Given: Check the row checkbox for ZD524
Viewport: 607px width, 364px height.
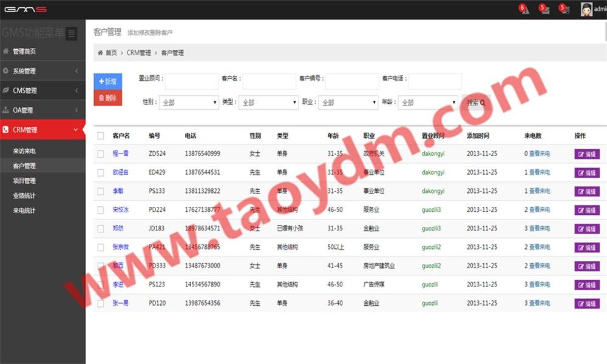Looking at the screenshot, I should click(101, 154).
